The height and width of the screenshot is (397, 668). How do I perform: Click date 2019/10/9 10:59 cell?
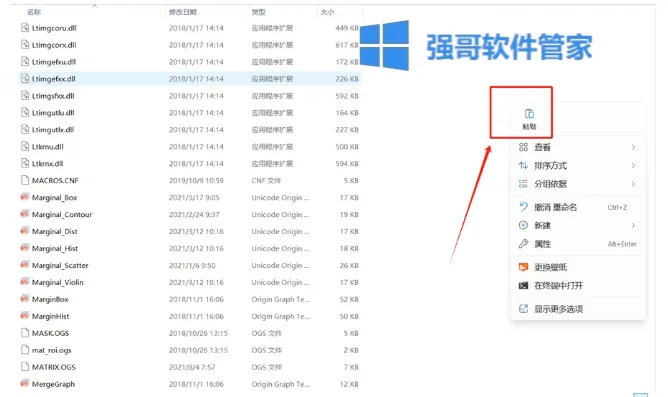click(x=196, y=181)
